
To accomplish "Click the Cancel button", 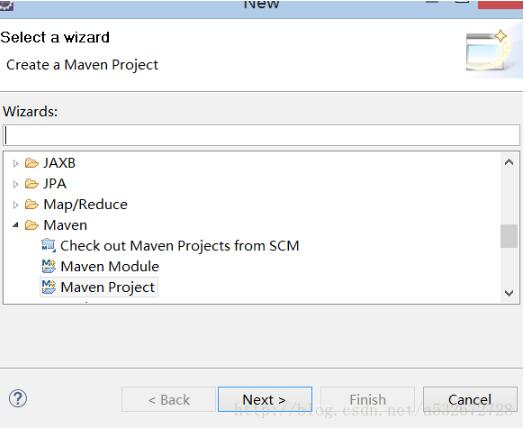I will coord(470,399).
